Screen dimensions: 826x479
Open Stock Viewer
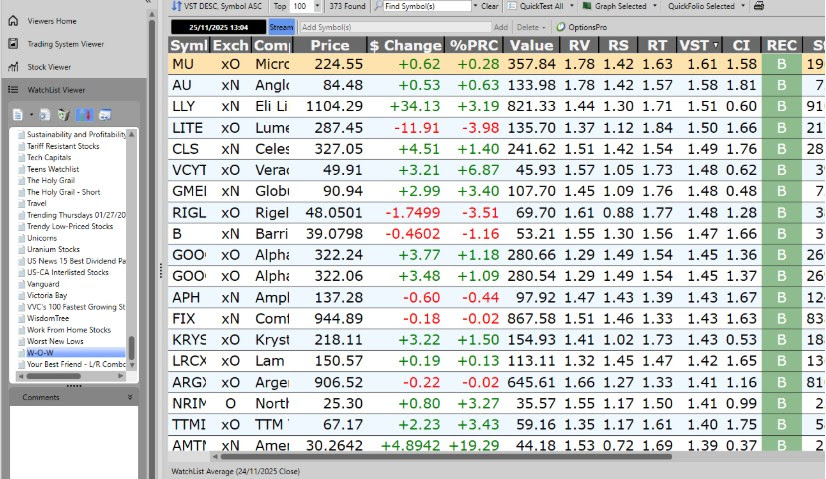(x=49, y=67)
